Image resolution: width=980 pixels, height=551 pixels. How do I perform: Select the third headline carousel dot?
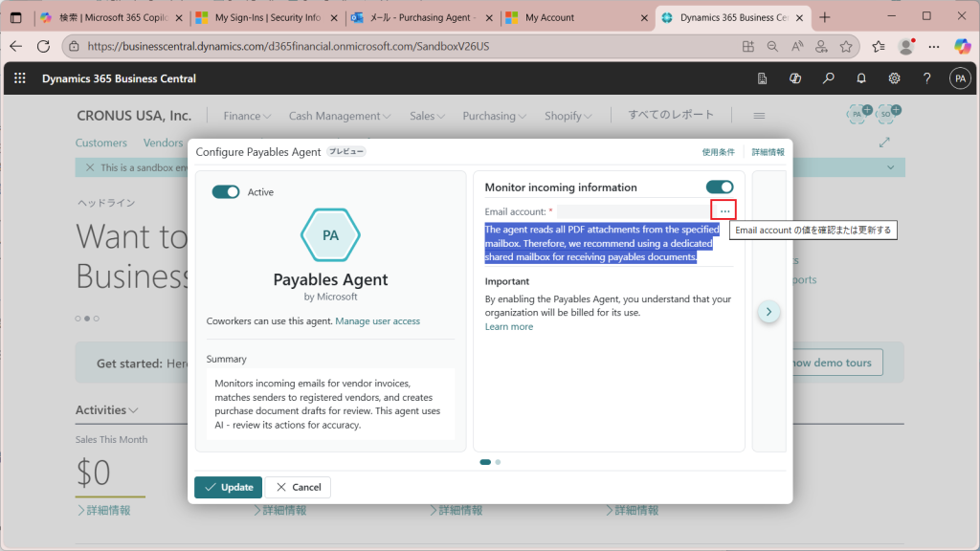(97, 319)
